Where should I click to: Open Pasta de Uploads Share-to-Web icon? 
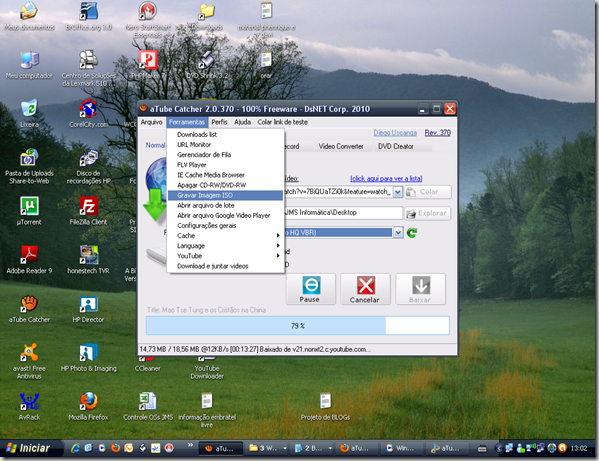pyautogui.click(x=29, y=166)
